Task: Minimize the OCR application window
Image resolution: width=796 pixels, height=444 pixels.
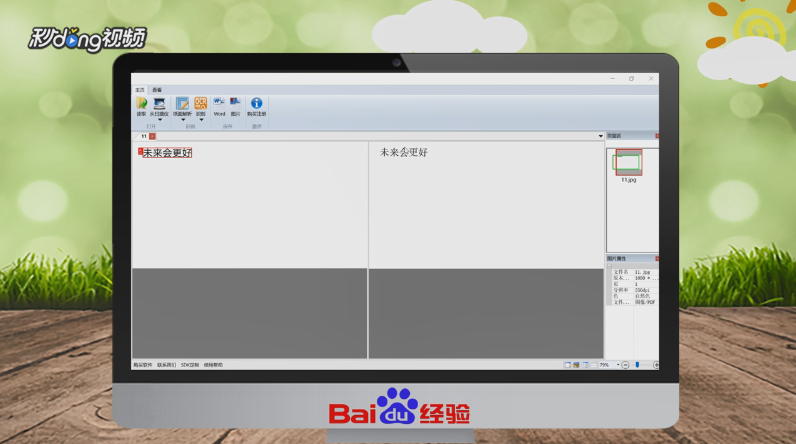Action: pos(613,79)
